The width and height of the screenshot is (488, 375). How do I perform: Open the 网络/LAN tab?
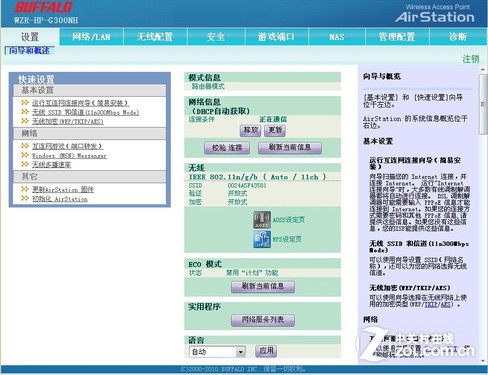pos(91,37)
